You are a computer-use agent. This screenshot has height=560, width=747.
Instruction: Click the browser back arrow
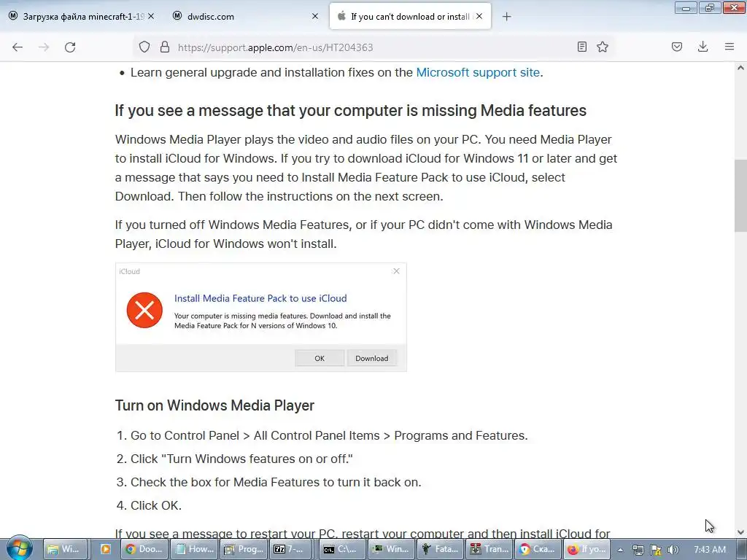pyautogui.click(x=18, y=47)
